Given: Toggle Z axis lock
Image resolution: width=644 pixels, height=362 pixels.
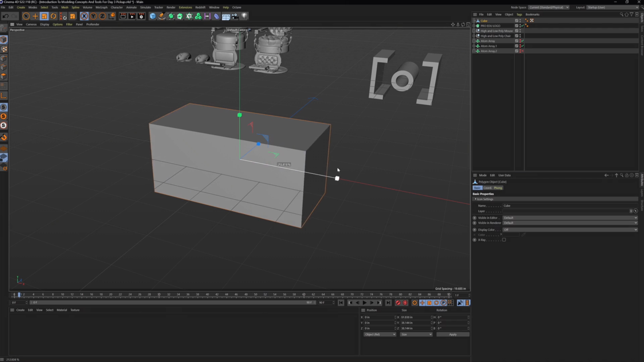Looking at the screenshot, I should coord(102,16).
